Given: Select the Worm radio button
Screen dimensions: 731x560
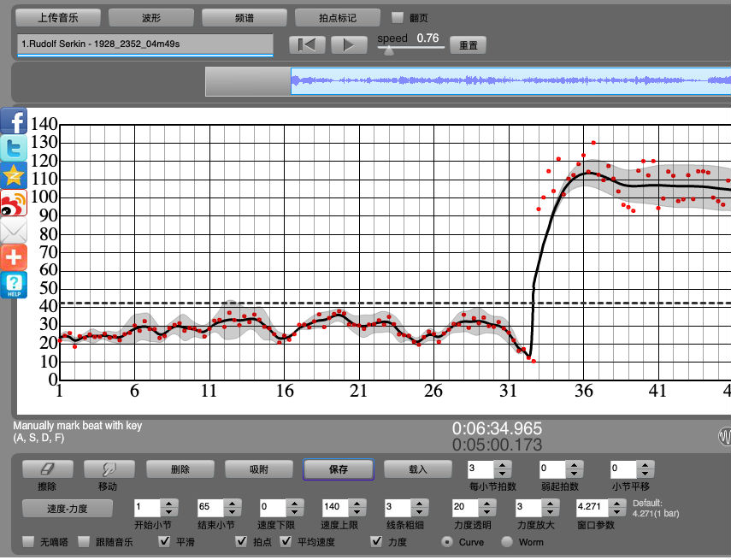Looking at the screenshot, I should click(507, 542).
